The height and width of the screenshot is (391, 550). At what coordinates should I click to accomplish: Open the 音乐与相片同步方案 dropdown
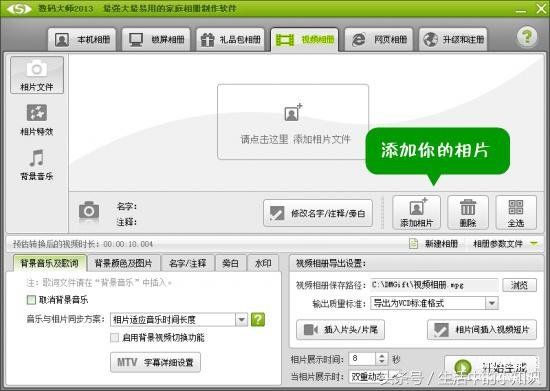pyautogui.click(x=179, y=319)
